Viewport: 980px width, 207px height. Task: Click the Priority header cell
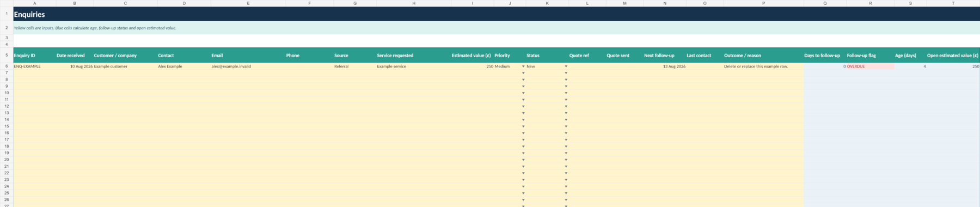coord(510,55)
